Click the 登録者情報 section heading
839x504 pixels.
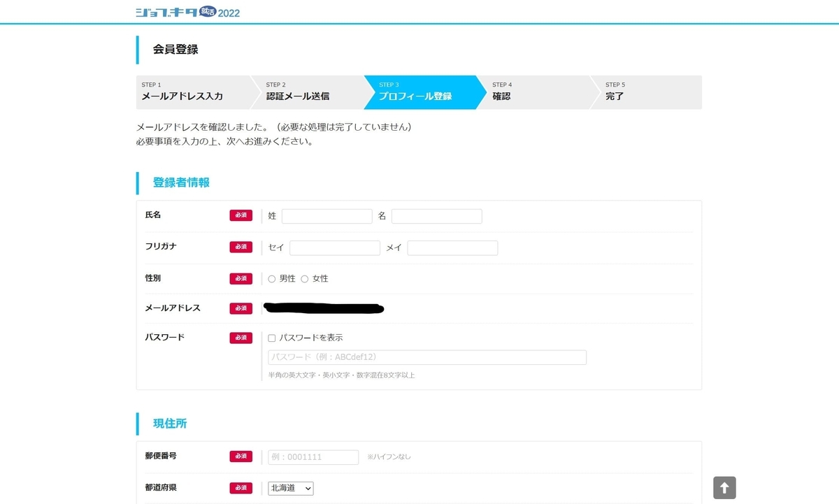(x=181, y=183)
